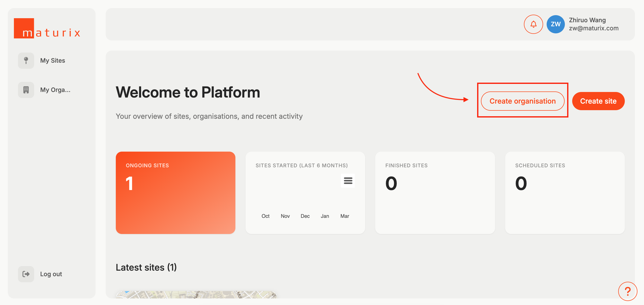Viewport: 644px width, 305px height.
Task: Go to My Organisations sidebar item
Action: tap(55, 90)
